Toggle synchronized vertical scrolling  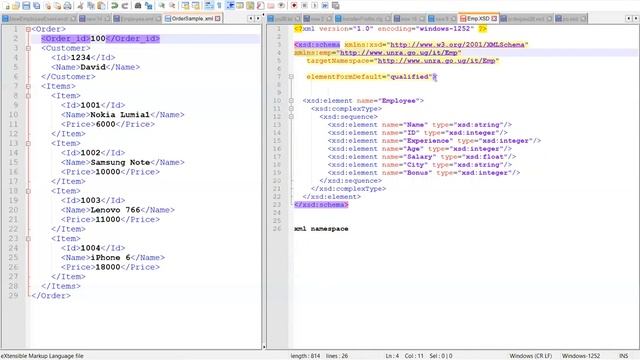tap(185, 6)
